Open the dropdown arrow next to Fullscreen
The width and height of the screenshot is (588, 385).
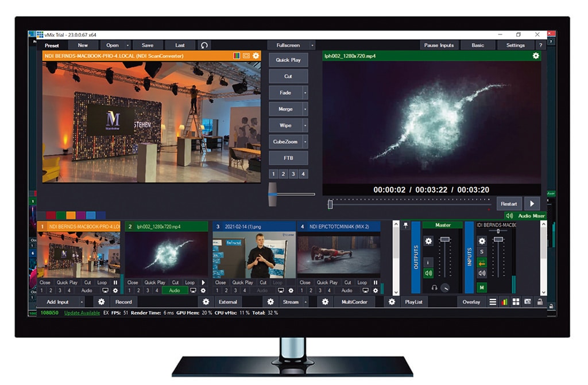[312, 45]
